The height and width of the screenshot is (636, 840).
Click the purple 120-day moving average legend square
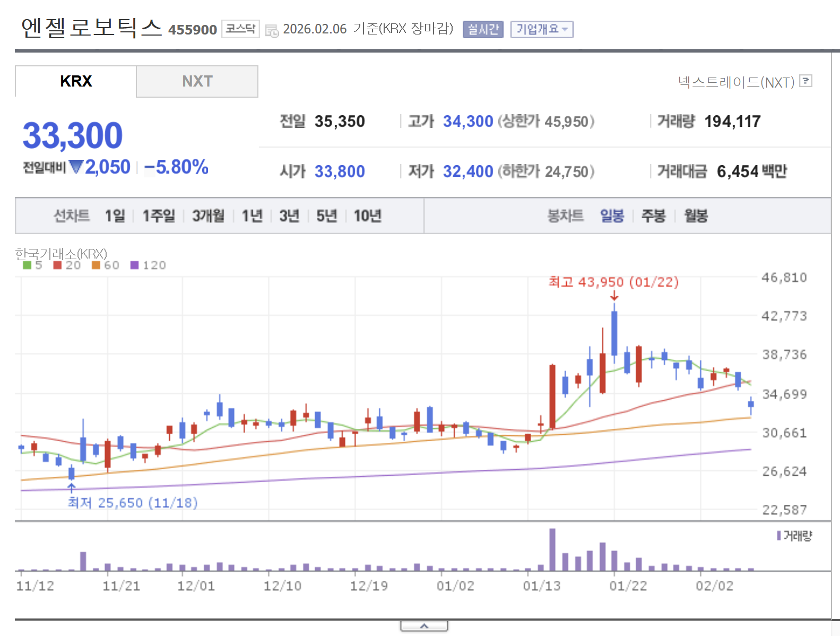[134, 265]
